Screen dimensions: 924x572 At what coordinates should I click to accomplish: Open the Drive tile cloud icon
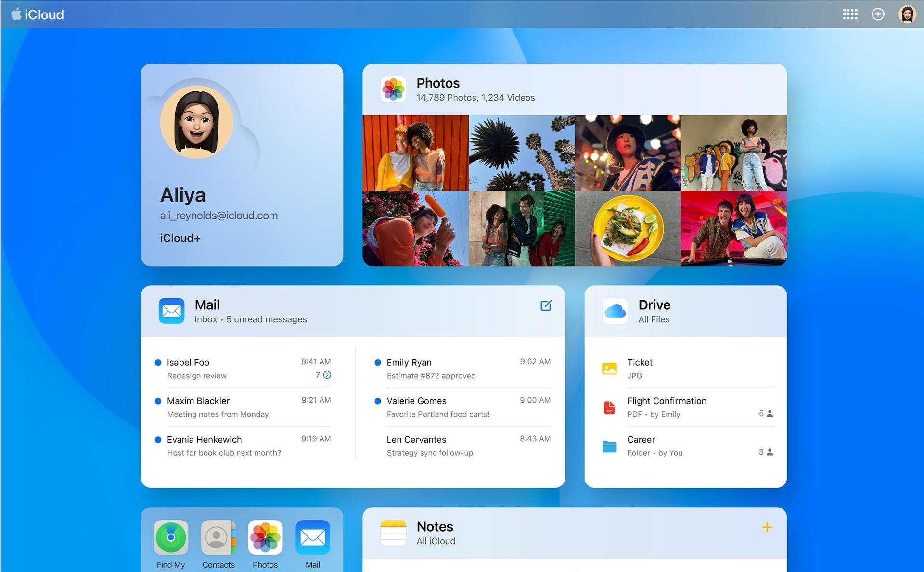(615, 311)
